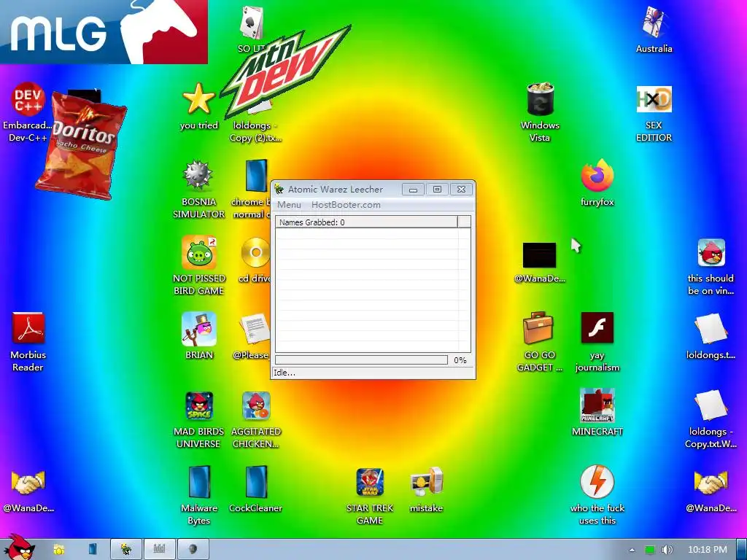Open the angry bird Start button
747x560 pixels.
(19, 548)
